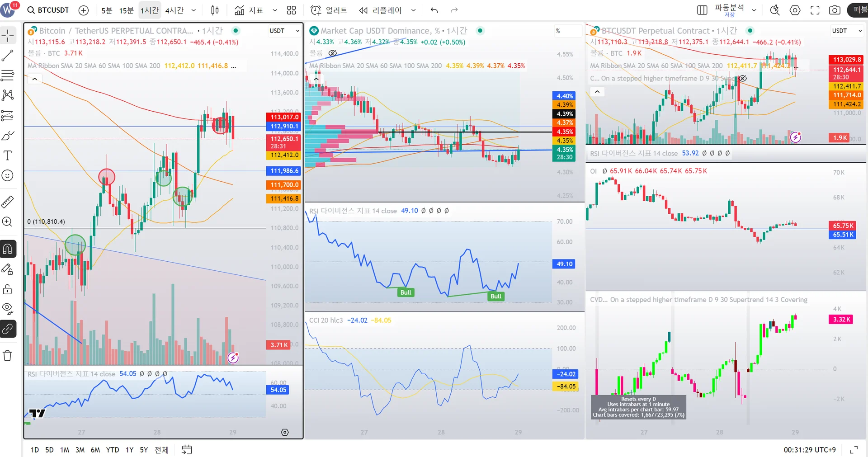868x457 pixels.
Task: Toggle lock all drawing tools
Action: (8, 289)
